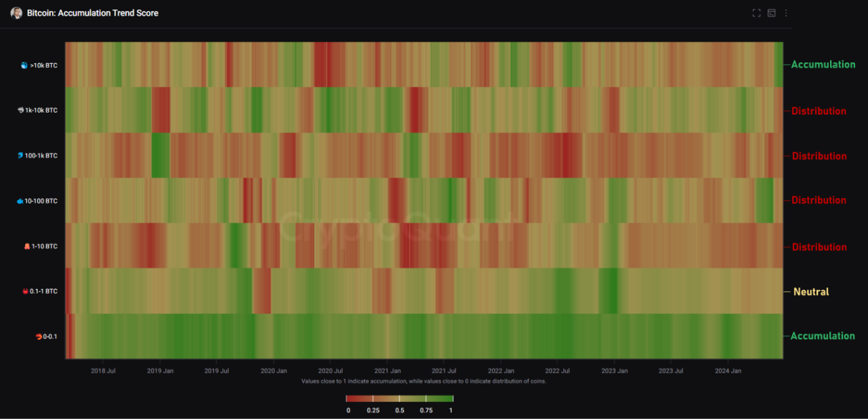Toggle the Neutral label for 0.1-1 BTC

[812, 292]
